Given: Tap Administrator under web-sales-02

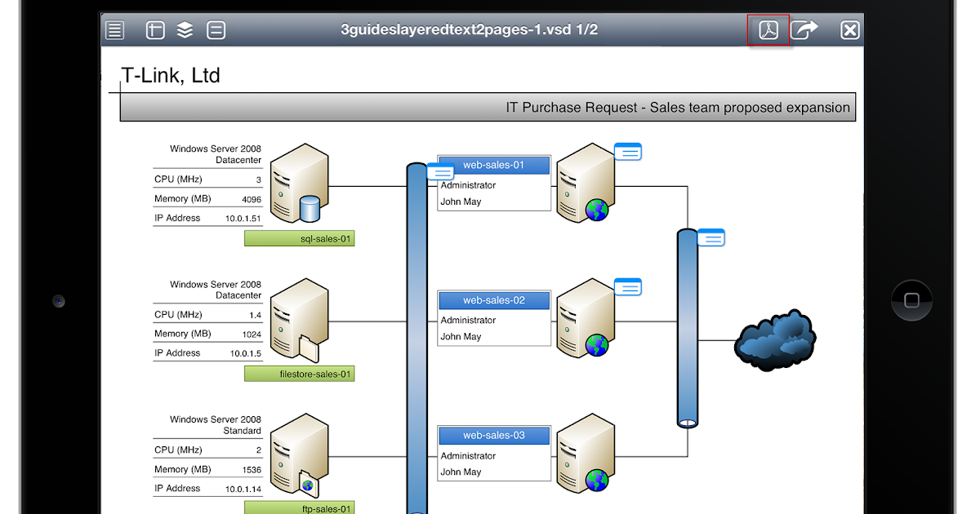Looking at the screenshot, I should click(469, 320).
